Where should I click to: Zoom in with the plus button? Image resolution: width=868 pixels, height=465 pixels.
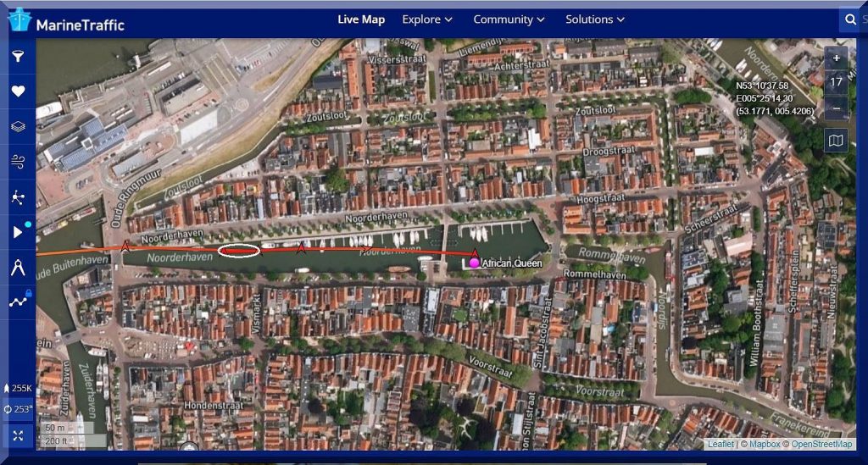836,58
